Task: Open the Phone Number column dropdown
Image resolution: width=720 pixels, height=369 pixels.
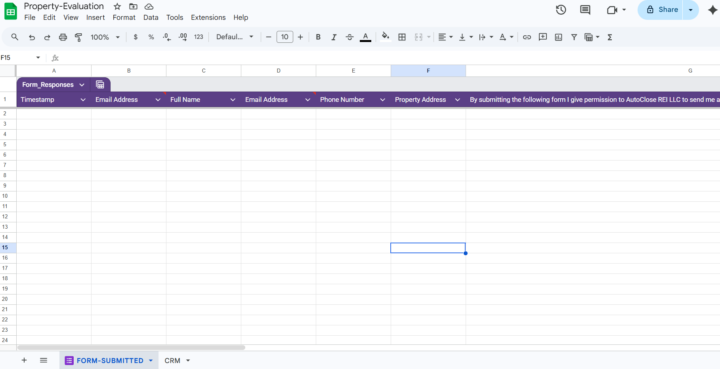Action: (x=382, y=100)
